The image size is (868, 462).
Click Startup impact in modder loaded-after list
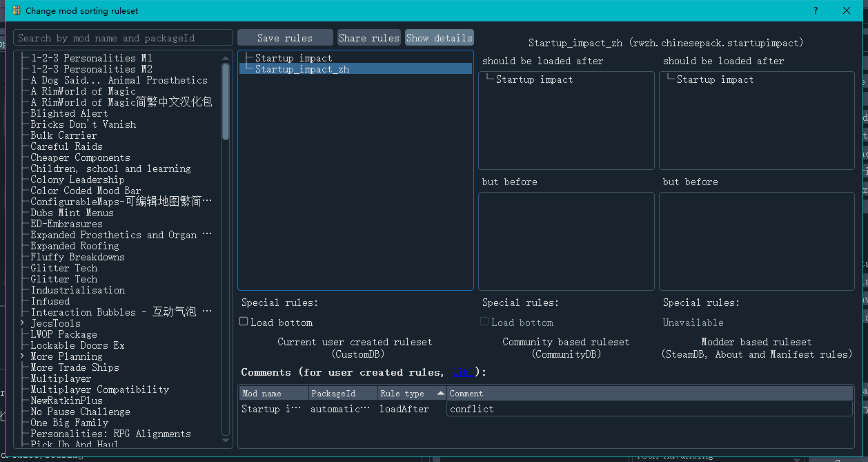pyautogui.click(x=715, y=79)
